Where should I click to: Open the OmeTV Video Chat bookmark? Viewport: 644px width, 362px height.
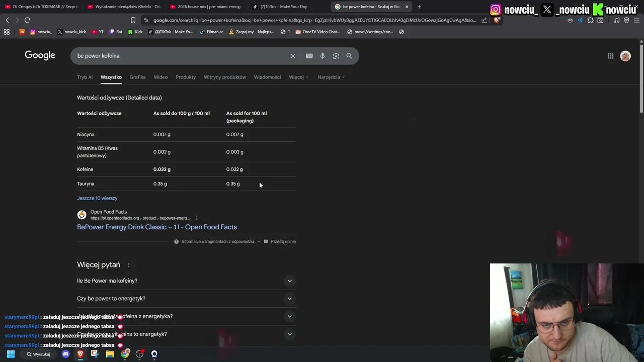318,32
